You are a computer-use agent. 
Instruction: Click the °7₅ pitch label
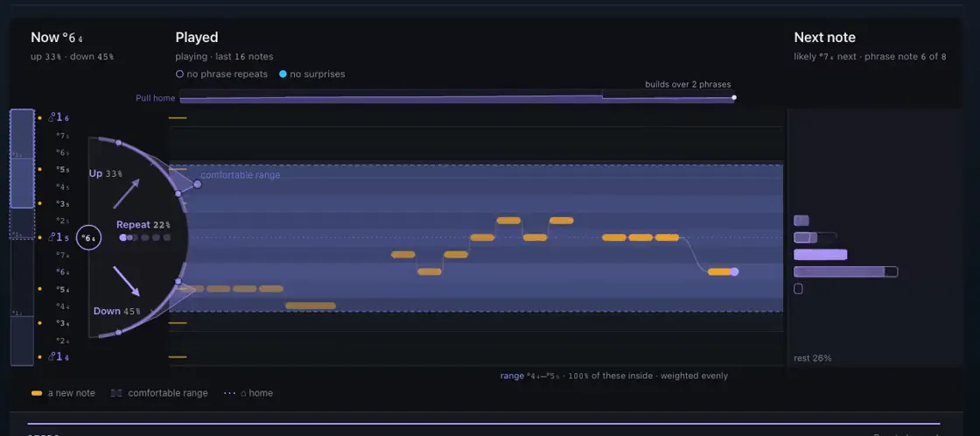pos(62,135)
